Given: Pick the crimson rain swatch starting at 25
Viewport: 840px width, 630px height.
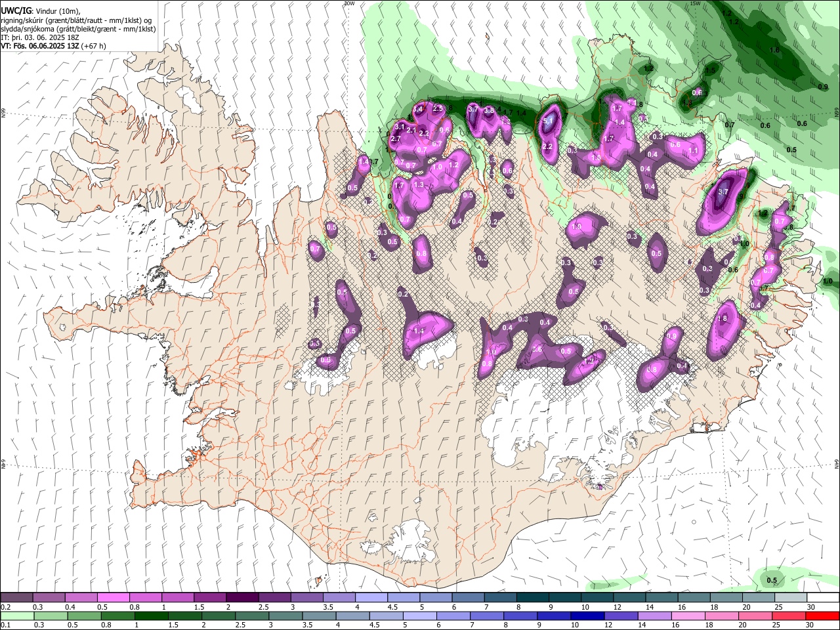Looking at the screenshot, I should (788, 616).
